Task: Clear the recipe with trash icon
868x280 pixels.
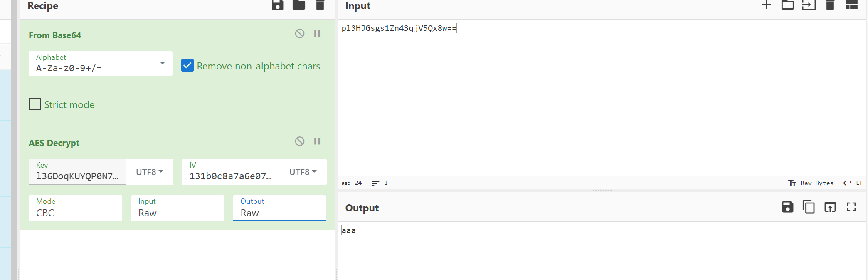Action: point(320,5)
